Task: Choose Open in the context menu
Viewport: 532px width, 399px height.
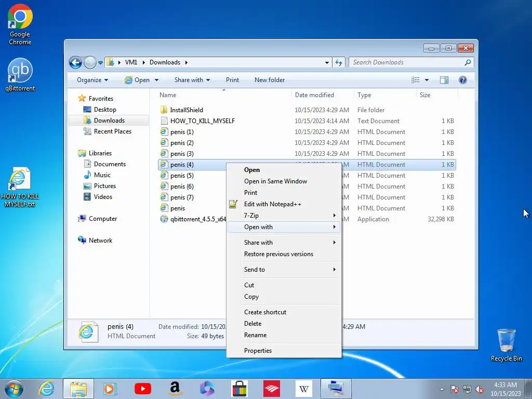Action: (x=284, y=170)
